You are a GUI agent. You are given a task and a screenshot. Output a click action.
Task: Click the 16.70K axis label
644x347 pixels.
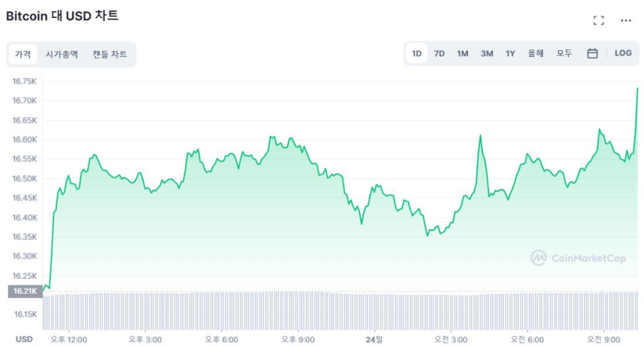(24, 100)
